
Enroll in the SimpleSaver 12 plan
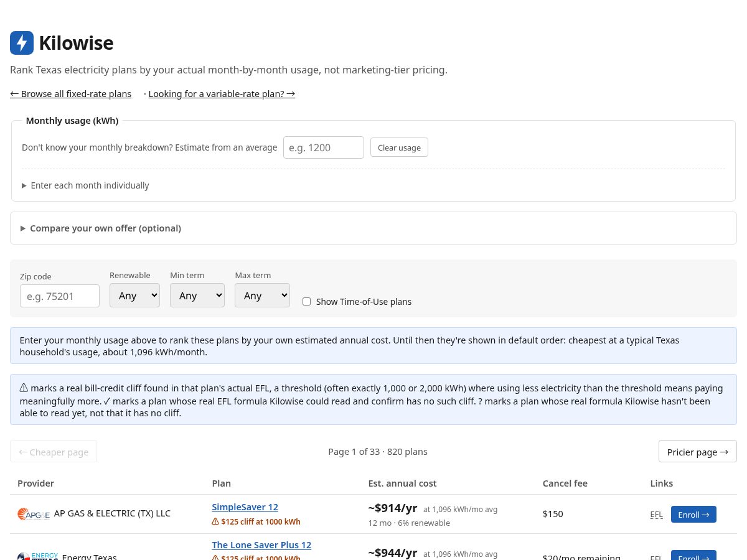[x=693, y=515]
